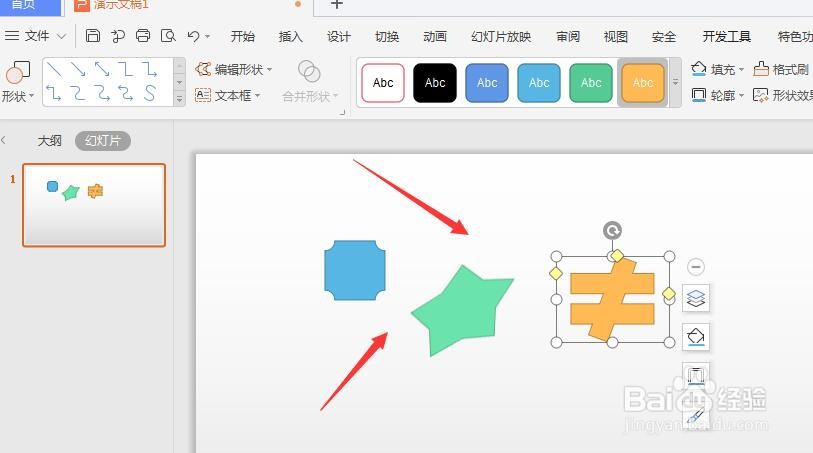Click the Undo arrow icon
This screenshot has width=813, height=453.
coord(193,36)
